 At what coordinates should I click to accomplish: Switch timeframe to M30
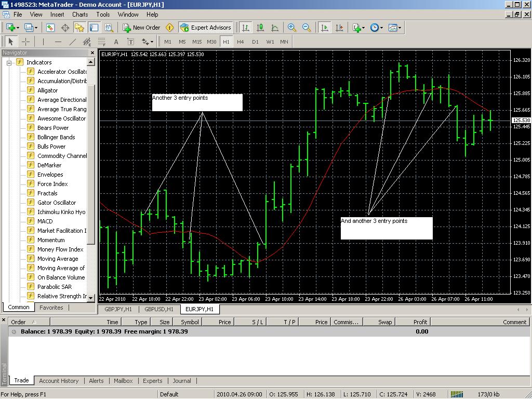point(211,42)
